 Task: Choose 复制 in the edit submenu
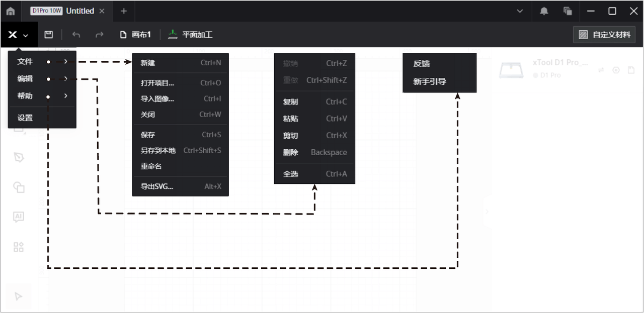click(314, 101)
